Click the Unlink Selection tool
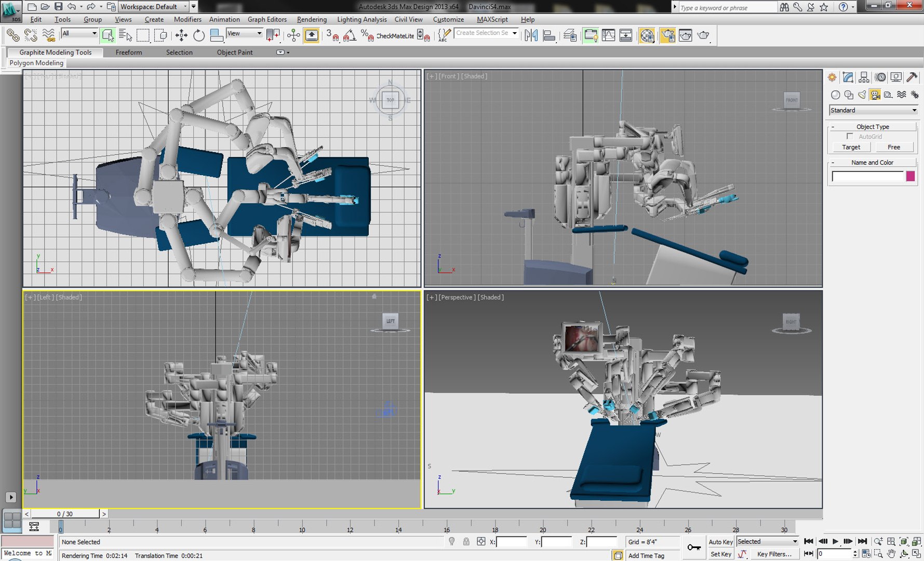 (31, 35)
